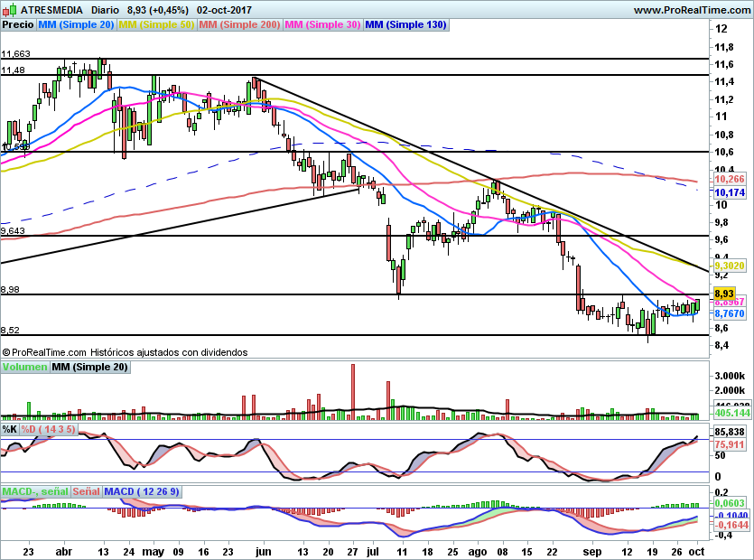Click the ProRealTime.com Históricos ajustados con dividendos note
The width and height of the screenshot is (754, 560).
tap(125, 352)
